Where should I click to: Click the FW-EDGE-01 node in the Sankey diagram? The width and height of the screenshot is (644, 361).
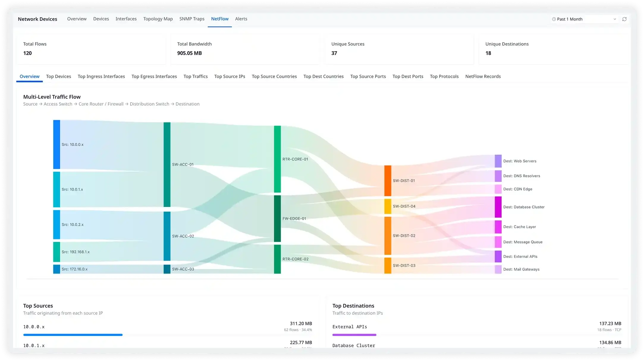tap(277, 218)
